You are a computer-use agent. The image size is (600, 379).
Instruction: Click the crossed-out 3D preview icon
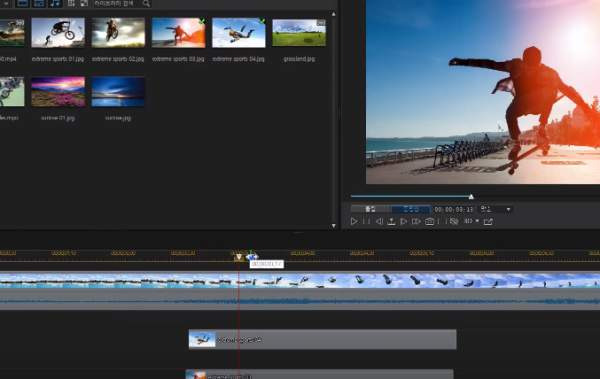click(454, 221)
